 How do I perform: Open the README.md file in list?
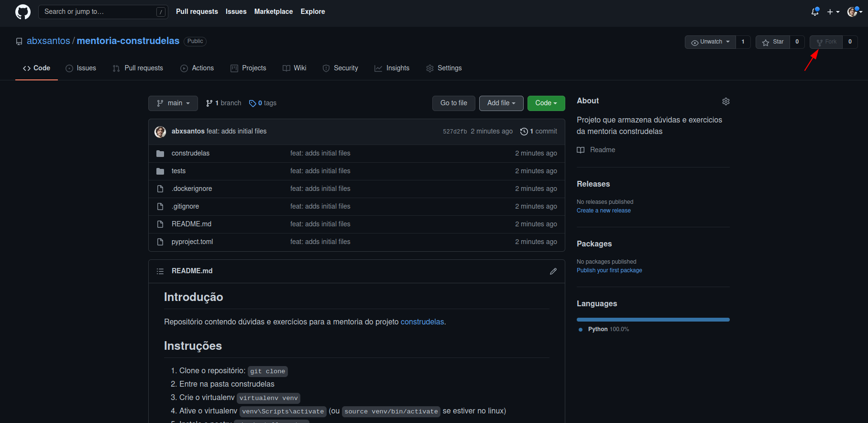coord(191,224)
